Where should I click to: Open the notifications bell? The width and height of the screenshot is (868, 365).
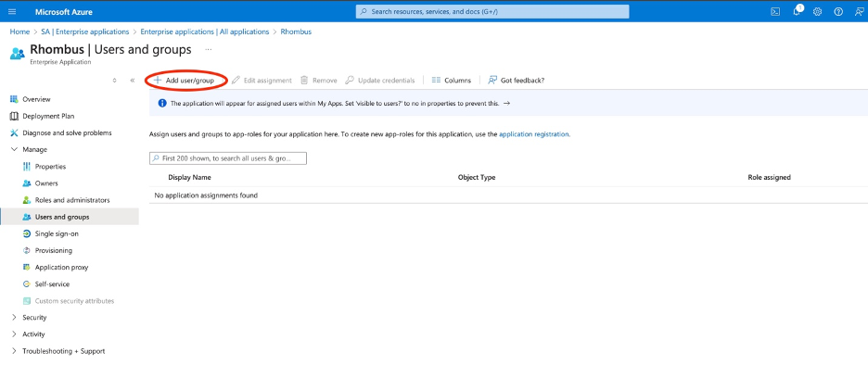click(x=798, y=12)
